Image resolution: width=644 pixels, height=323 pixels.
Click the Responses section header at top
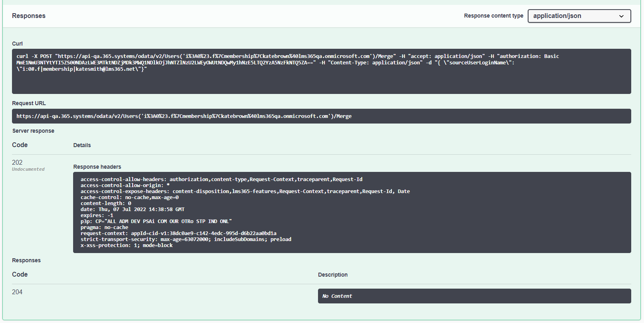click(x=29, y=16)
